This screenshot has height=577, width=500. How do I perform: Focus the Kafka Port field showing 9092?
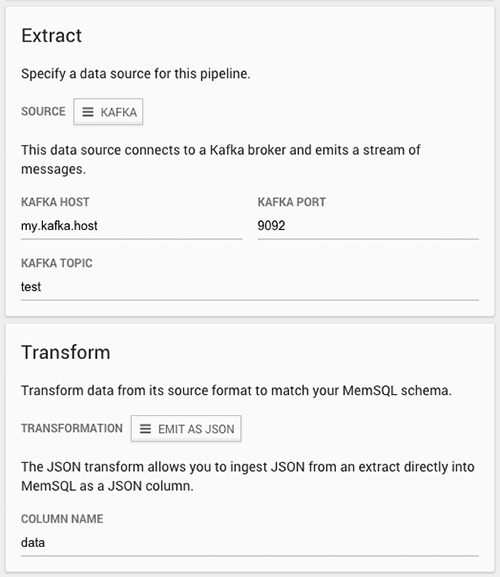pyautogui.click(x=368, y=226)
